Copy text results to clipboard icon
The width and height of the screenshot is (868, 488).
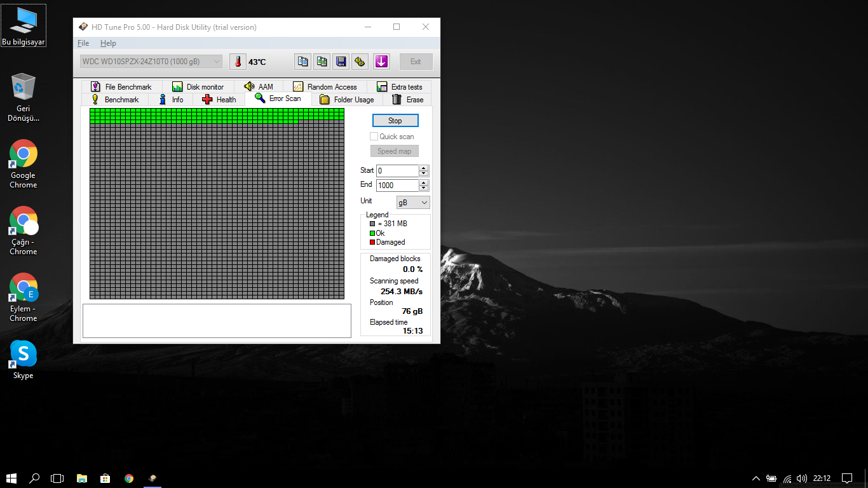tap(303, 62)
